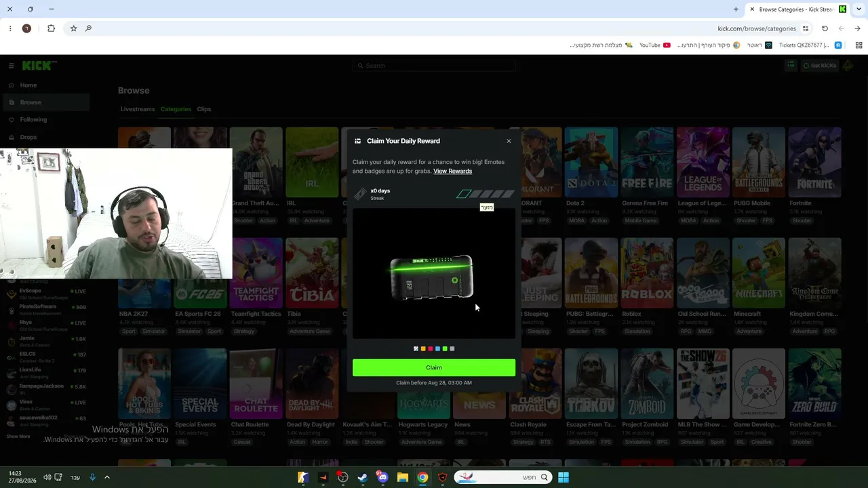Image resolution: width=868 pixels, height=488 pixels.
Task: Open the Garena Free Fire category
Action: 647,162
